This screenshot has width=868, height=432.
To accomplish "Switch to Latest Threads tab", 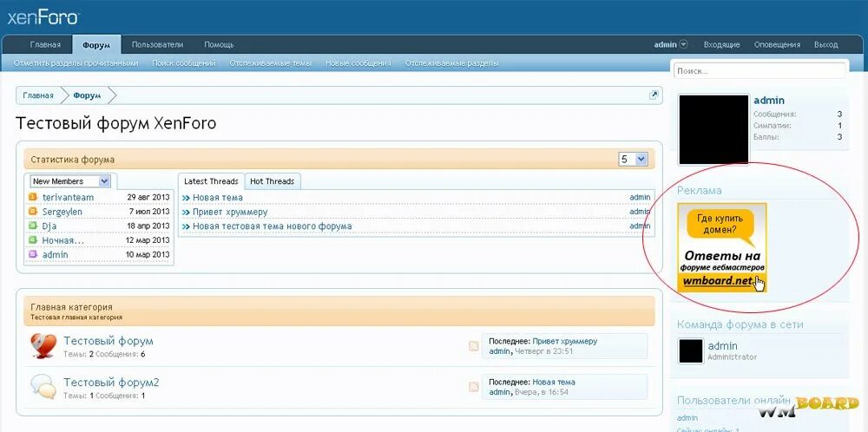I will coord(211,181).
